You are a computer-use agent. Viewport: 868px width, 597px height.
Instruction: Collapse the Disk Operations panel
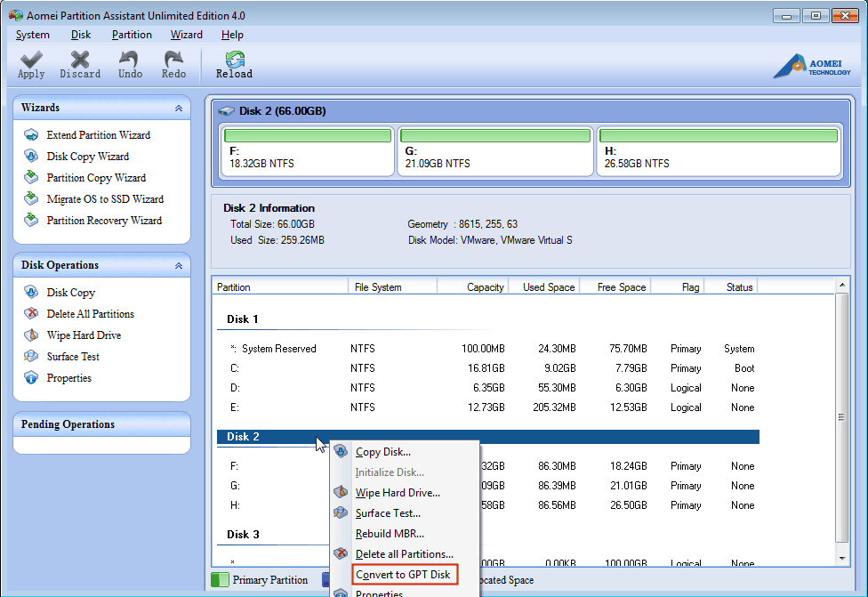(x=179, y=265)
